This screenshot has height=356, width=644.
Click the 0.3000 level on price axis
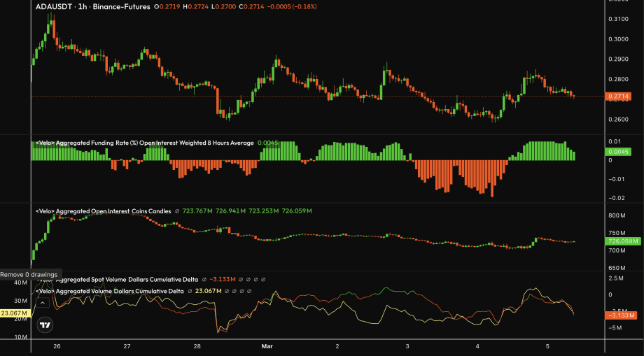[619, 40]
